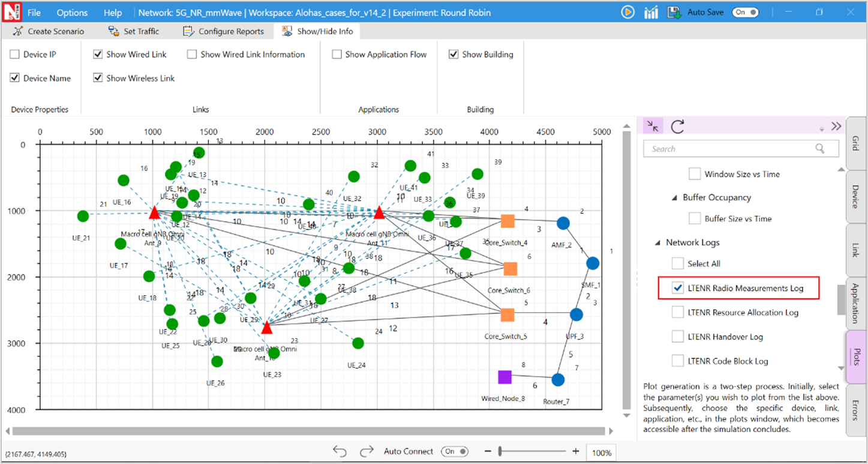
Task: Expand side panel with double chevron
Action: (836, 126)
